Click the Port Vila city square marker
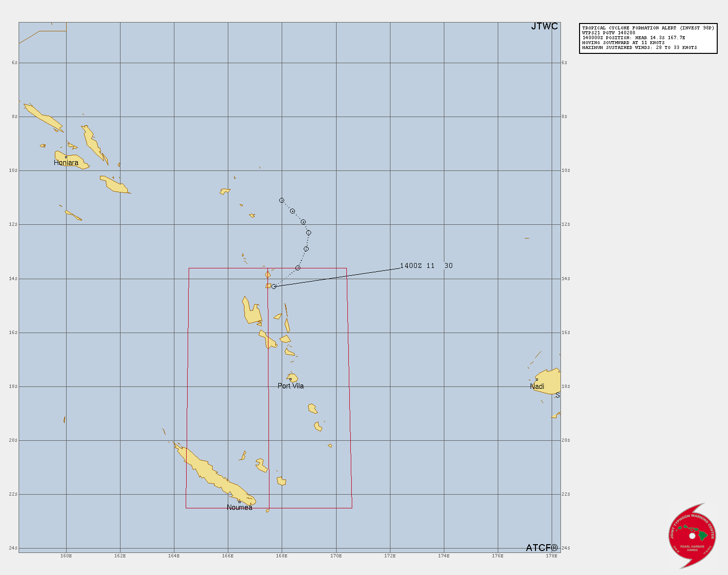The image size is (728, 575). click(x=290, y=379)
